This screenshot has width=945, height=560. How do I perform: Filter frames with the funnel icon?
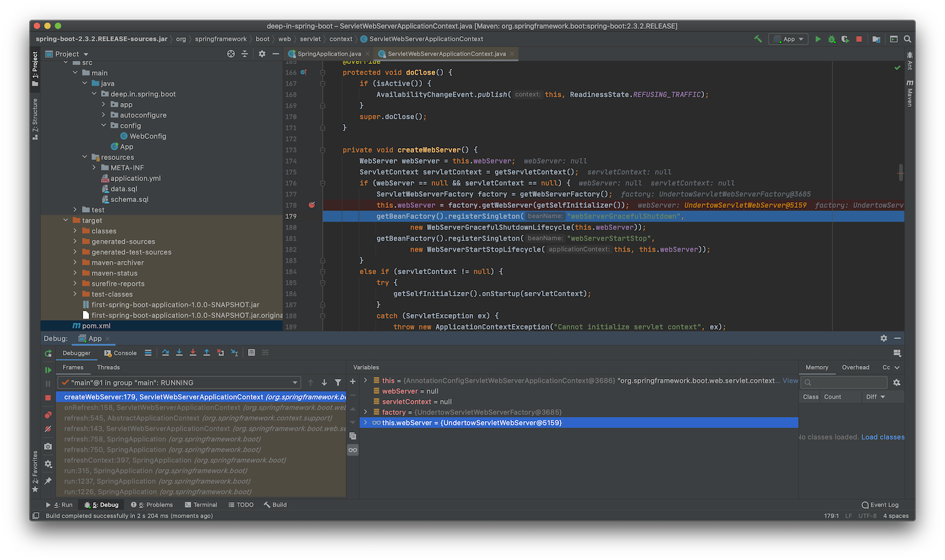click(338, 382)
